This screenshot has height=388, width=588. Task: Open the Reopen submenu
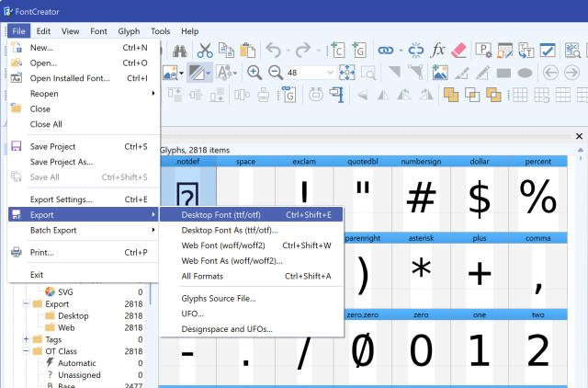coord(84,94)
